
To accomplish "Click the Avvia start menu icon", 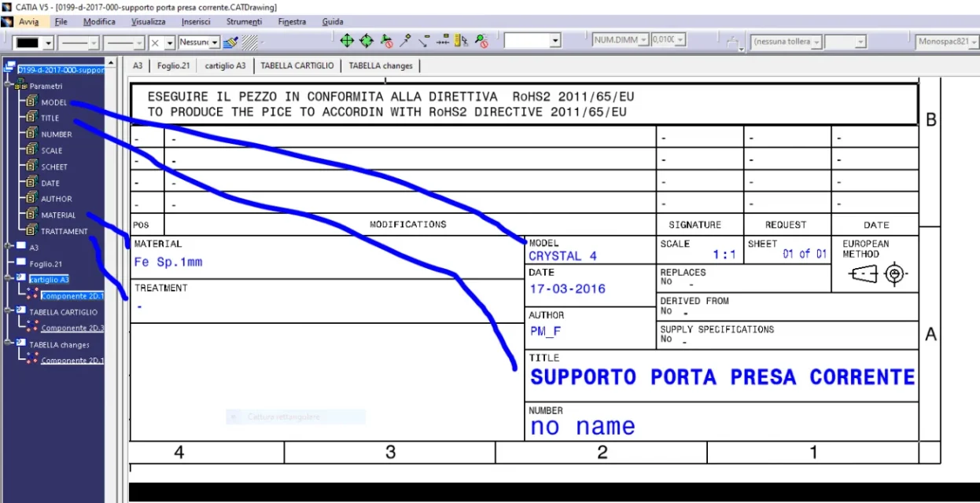I will tap(8, 22).
